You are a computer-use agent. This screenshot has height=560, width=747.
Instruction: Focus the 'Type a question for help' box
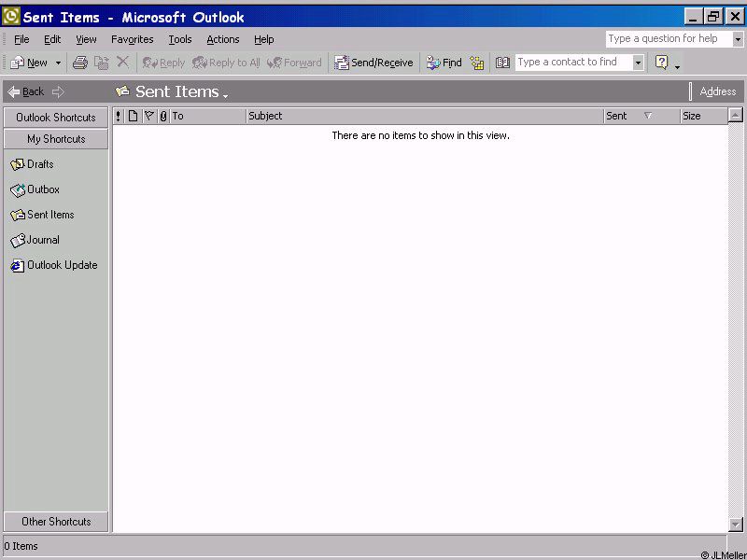(x=669, y=38)
